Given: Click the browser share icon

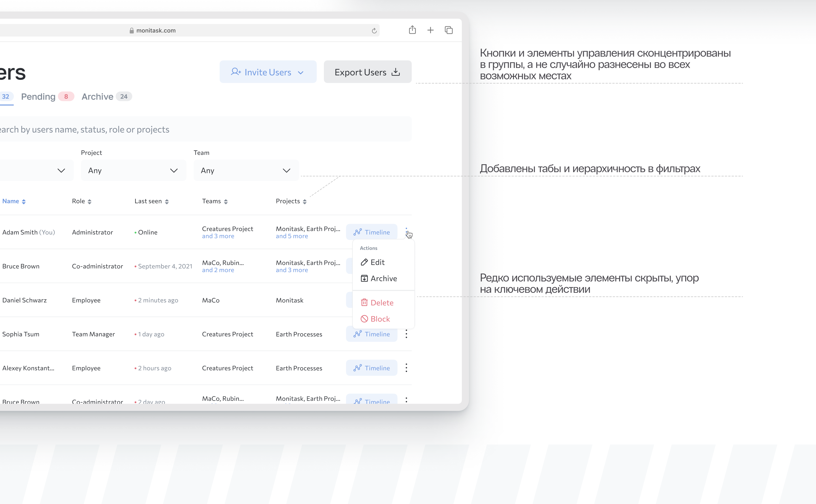Looking at the screenshot, I should pos(412,30).
